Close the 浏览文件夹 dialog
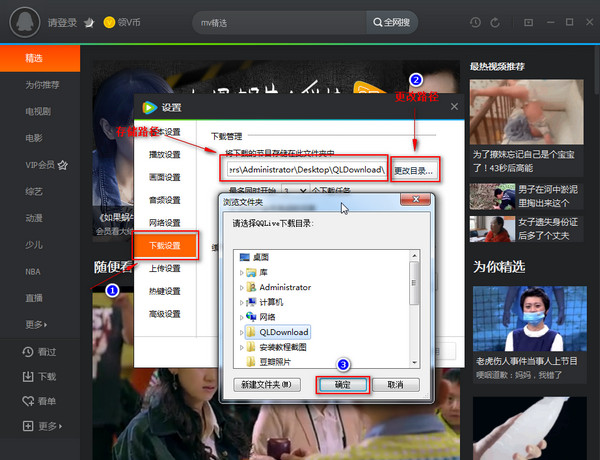 [416, 199]
